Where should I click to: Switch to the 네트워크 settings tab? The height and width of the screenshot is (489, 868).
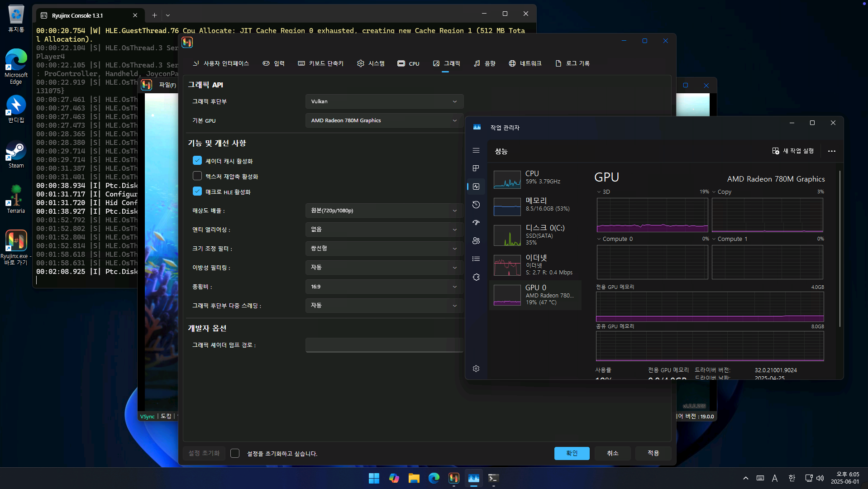coord(525,63)
